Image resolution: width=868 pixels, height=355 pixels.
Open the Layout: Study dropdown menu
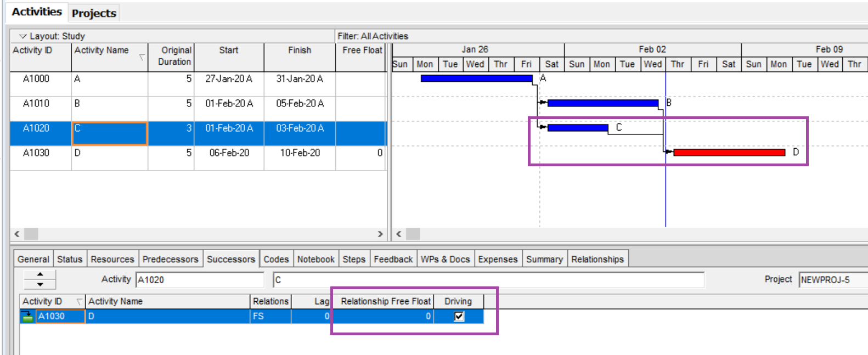pyautogui.click(x=23, y=36)
